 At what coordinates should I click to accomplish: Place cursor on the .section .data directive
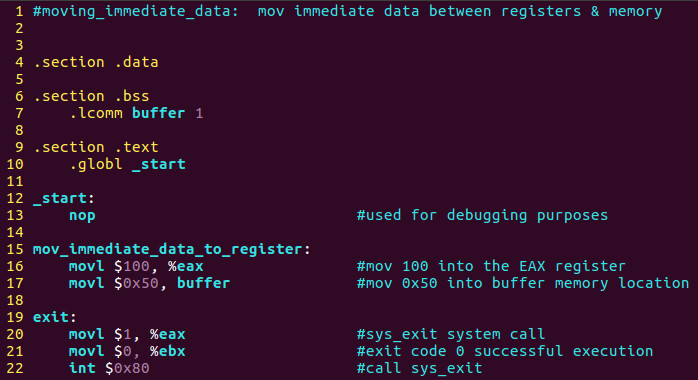pyautogui.click(x=96, y=62)
